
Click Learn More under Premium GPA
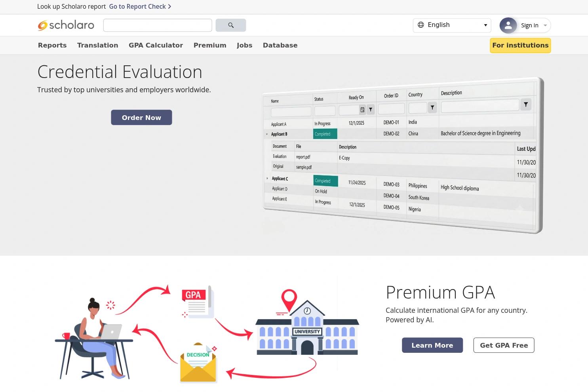click(432, 345)
